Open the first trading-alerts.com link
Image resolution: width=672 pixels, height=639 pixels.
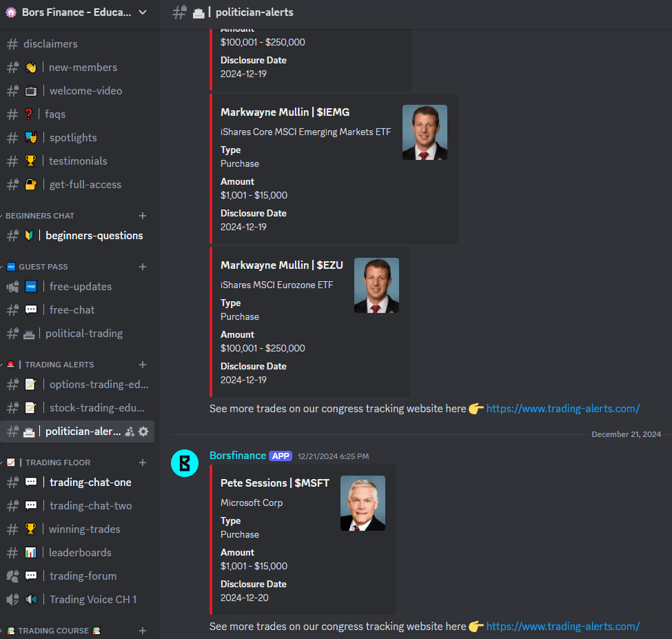click(562, 409)
